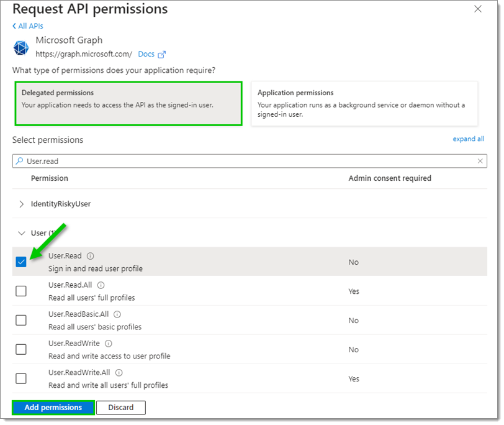Check the User.ReadWrite.All permission
504x425 pixels.
(21, 378)
